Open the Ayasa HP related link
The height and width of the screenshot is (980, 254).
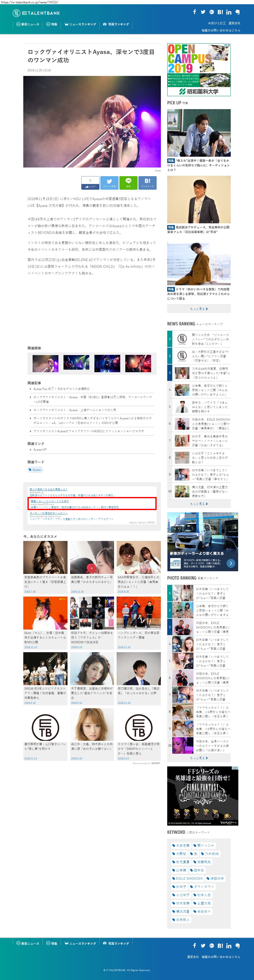click(x=40, y=449)
